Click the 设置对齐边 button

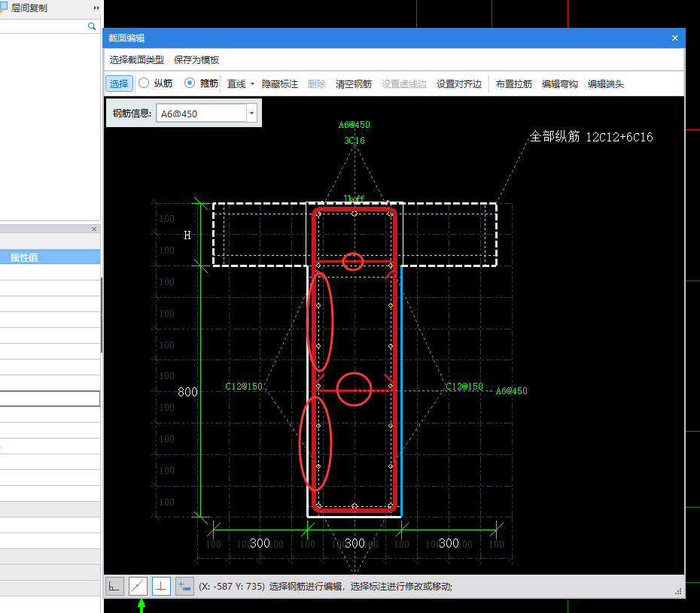pyautogui.click(x=459, y=84)
